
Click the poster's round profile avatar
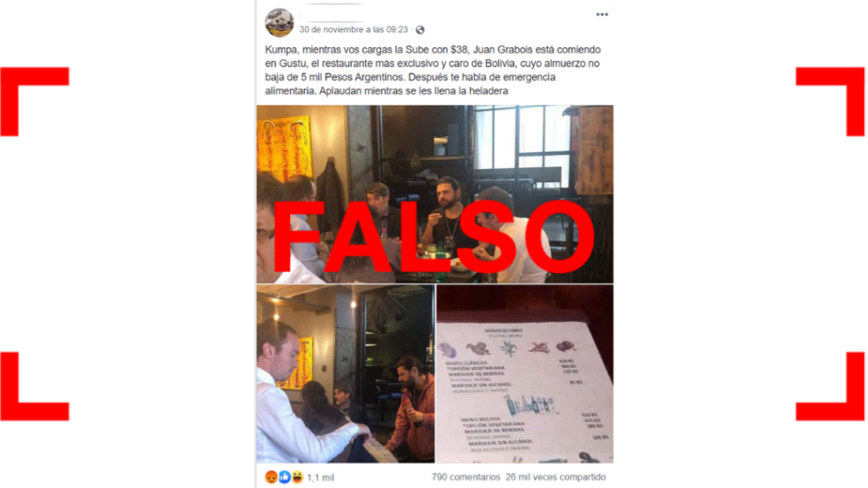pyautogui.click(x=279, y=22)
